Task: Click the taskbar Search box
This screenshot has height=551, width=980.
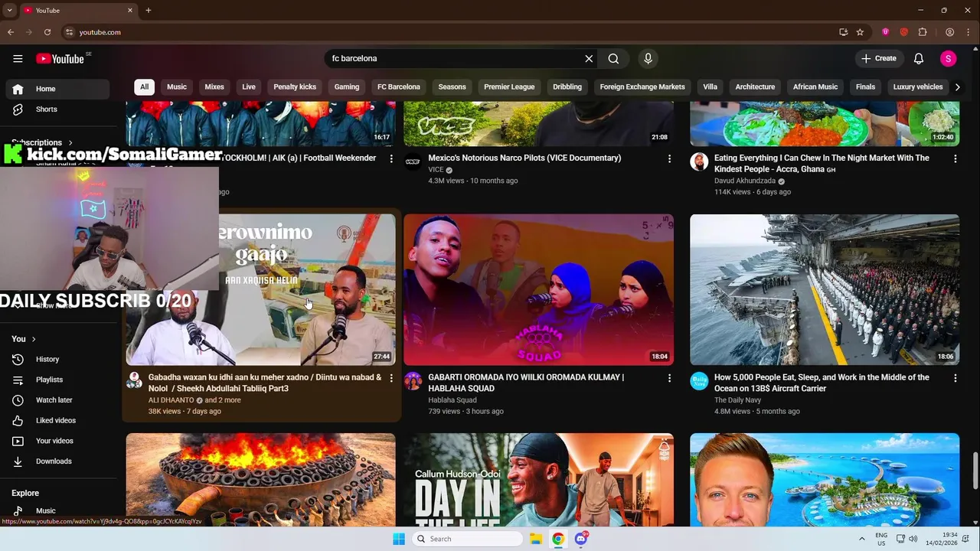Action: (469, 539)
